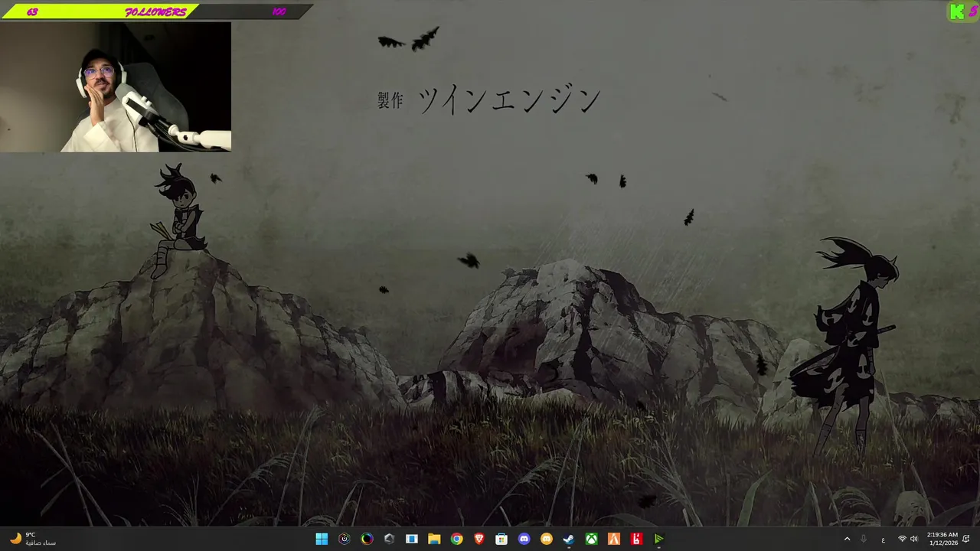Screen dimensions: 980x551
Task: Click the follower goal number 100
Action: pyautogui.click(x=279, y=12)
